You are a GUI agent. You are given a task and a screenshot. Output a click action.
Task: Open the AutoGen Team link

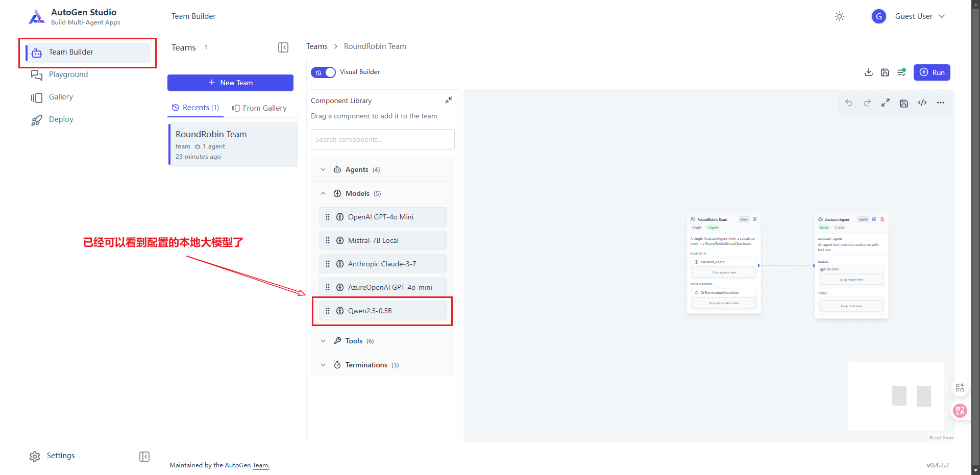260,465
